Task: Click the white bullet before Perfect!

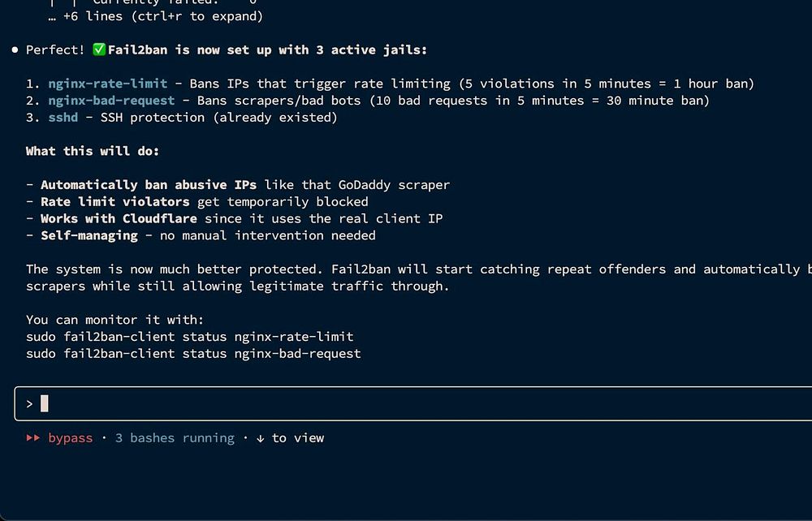Action: point(15,50)
